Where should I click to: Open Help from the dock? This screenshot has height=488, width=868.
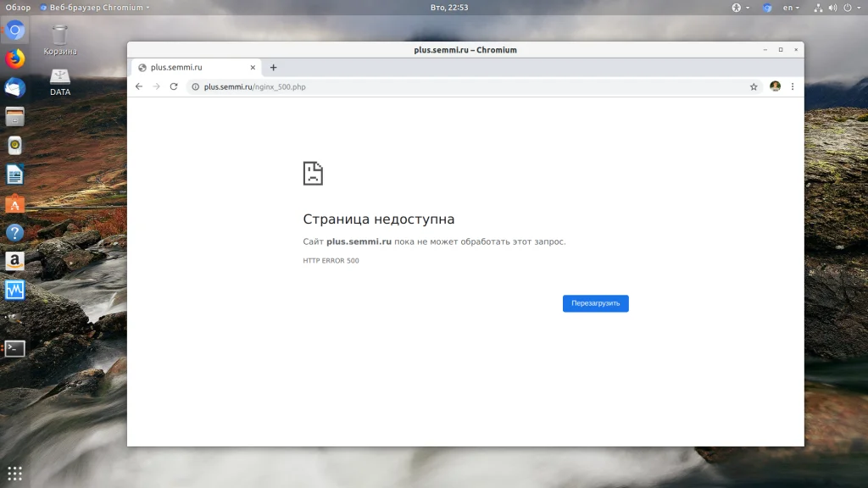(15, 232)
